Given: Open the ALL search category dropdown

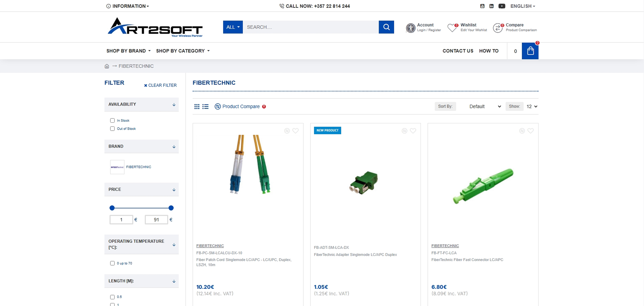Looking at the screenshot, I should click(233, 27).
